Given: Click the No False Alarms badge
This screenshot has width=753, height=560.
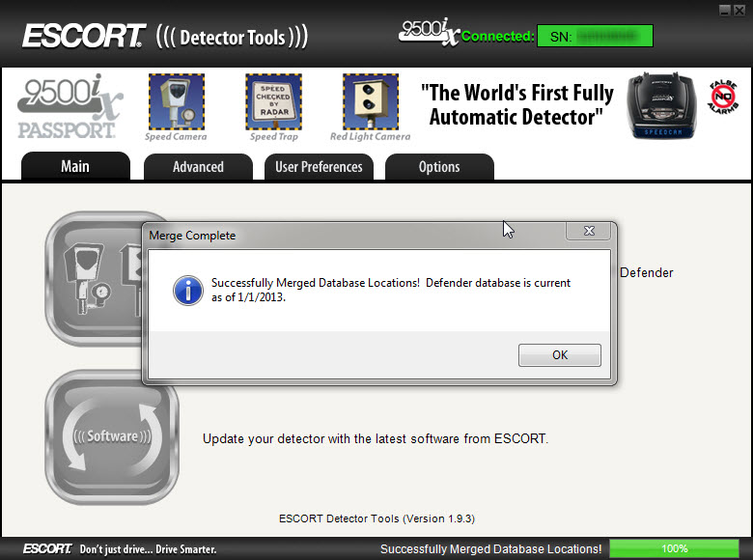Looking at the screenshot, I should click(x=723, y=98).
